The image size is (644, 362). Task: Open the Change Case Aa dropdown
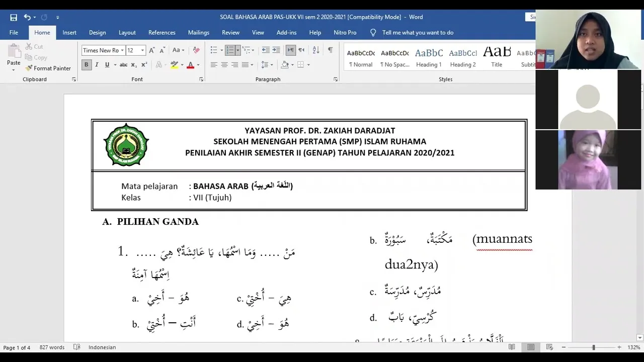coord(178,50)
